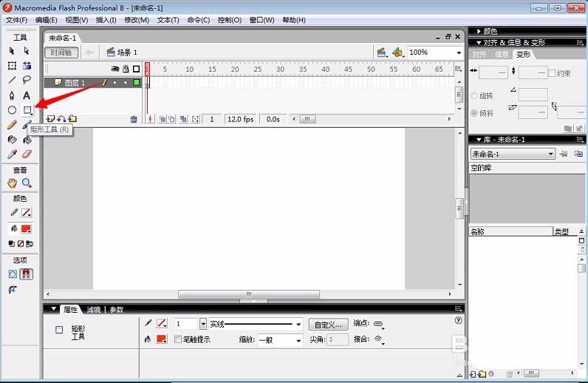Pick the Eraser tool
Screen dimensions: 588x383
[x=27, y=154]
